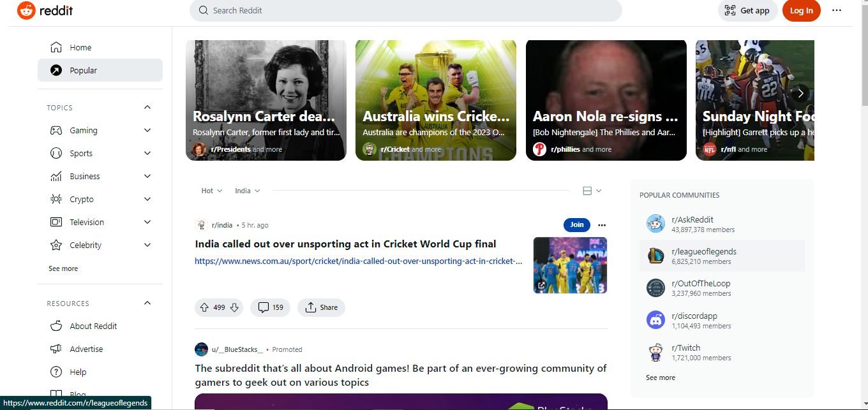The image size is (868, 410).
Task: Open post options three-dot menu
Action: [602, 225]
